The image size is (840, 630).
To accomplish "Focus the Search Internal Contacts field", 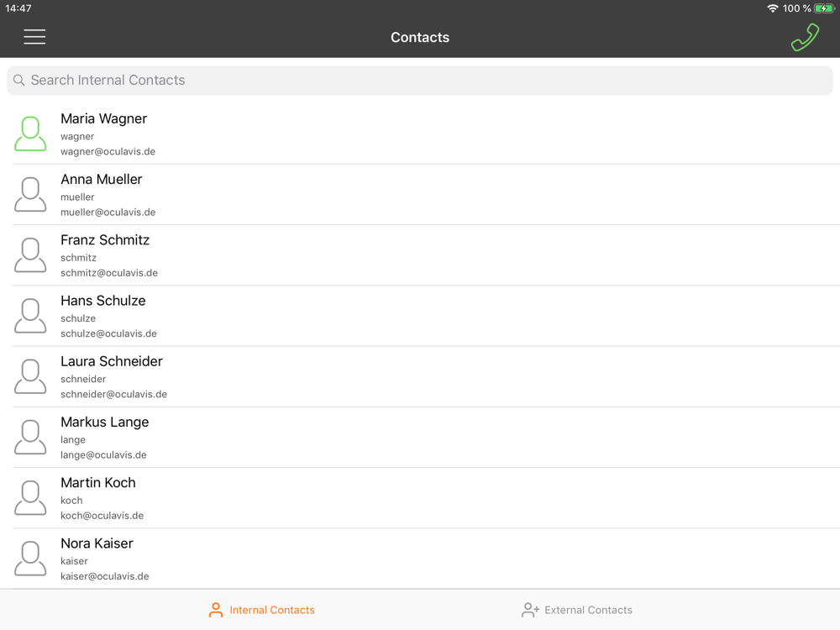I will click(x=420, y=81).
